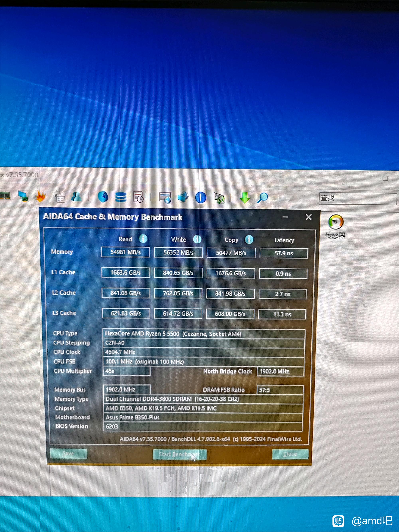
Task: Click the Chipset value AMD B350 field
Action: 203,408
